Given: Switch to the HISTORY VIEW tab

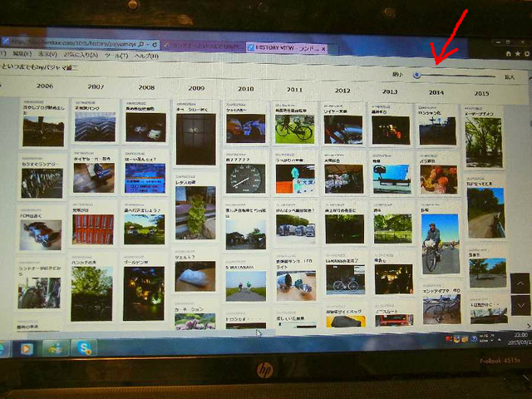Looking at the screenshot, I should (x=286, y=48).
